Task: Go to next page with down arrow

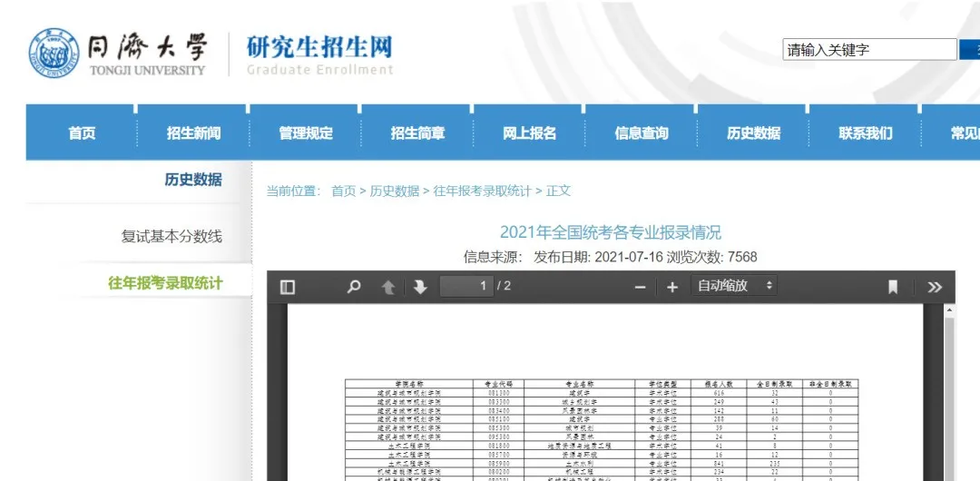Action: tap(420, 287)
